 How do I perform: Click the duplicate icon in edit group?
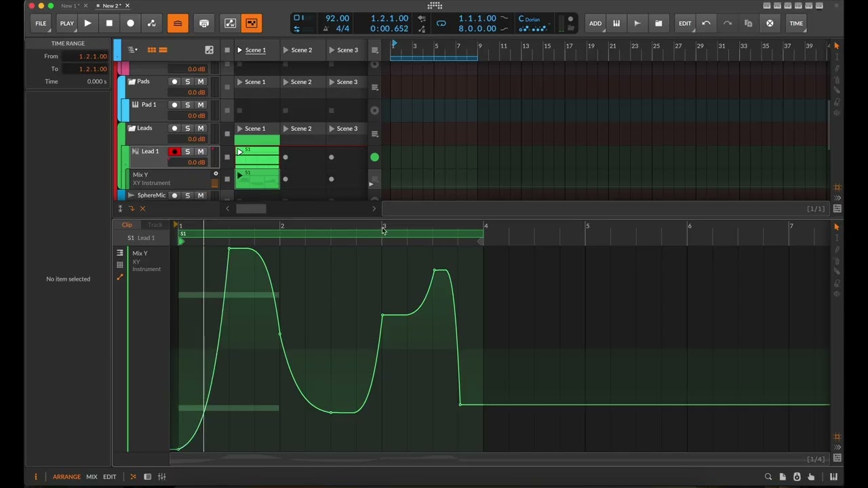point(749,23)
